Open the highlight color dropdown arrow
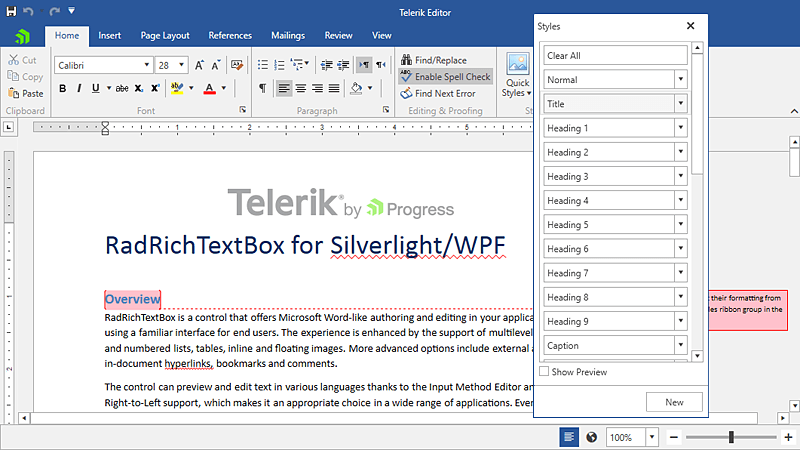The width and height of the screenshot is (800, 450). pyautogui.click(x=191, y=88)
